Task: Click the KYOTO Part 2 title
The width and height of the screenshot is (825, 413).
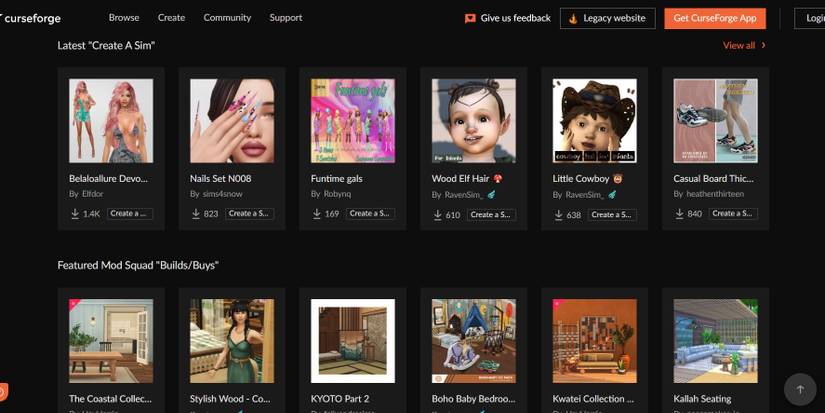Action: tap(340, 399)
